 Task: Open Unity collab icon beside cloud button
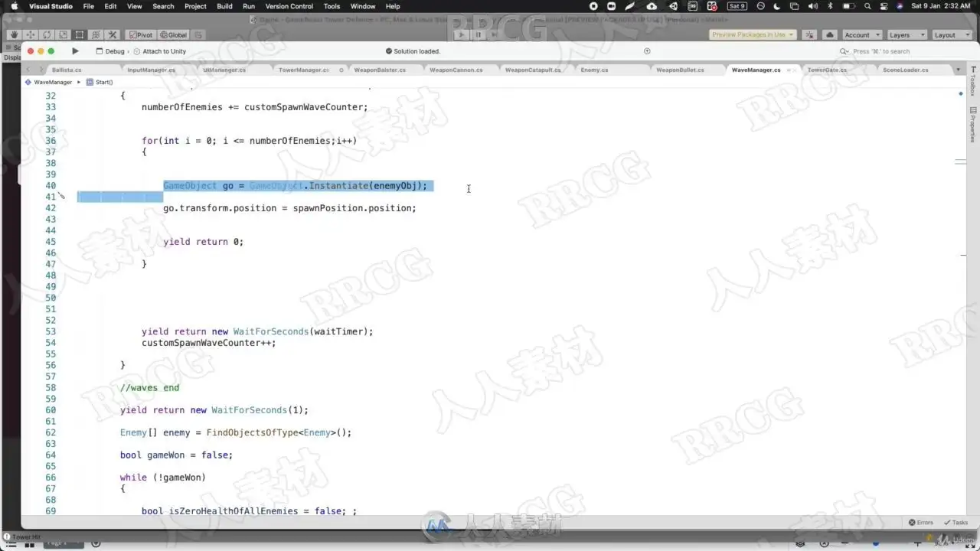click(x=811, y=34)
